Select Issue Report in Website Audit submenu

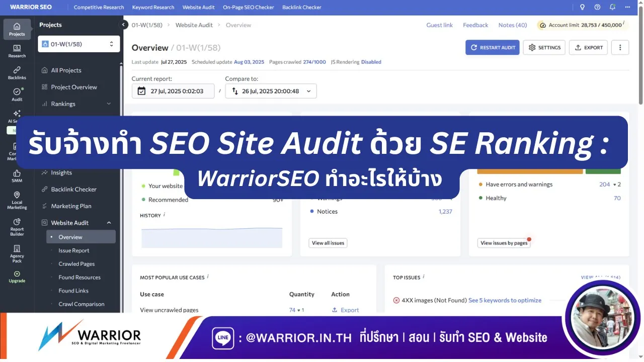[74, 250]
